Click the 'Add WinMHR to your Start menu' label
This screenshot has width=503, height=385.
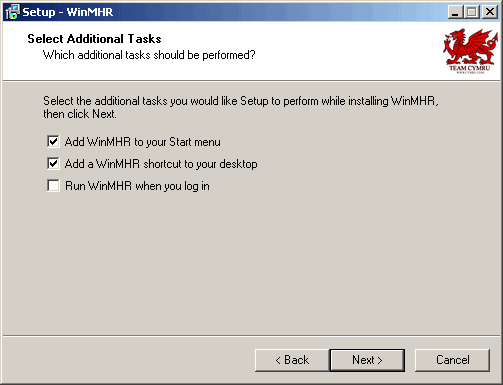(x=143, y=142)
